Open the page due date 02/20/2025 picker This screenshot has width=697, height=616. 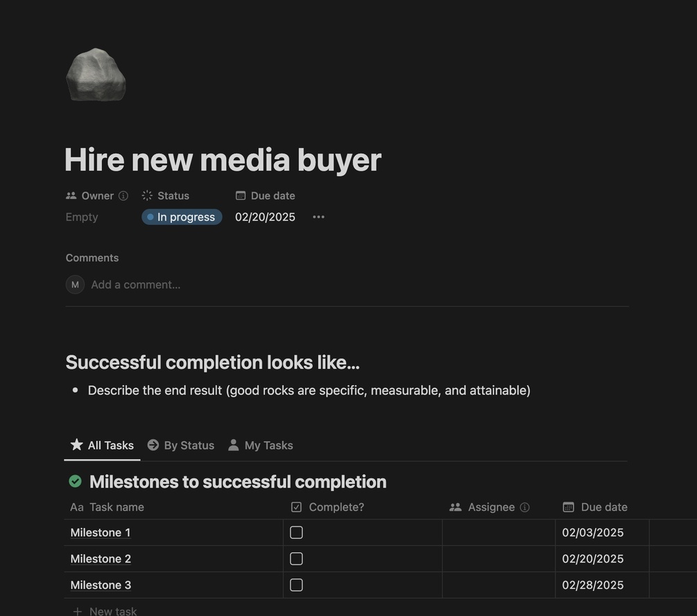point(265,217)
